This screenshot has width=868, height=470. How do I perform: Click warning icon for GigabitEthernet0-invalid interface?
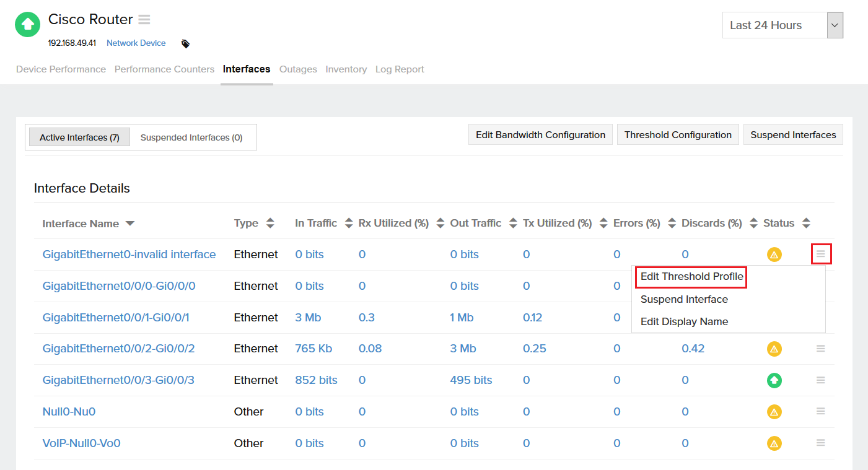click(774, 254)
